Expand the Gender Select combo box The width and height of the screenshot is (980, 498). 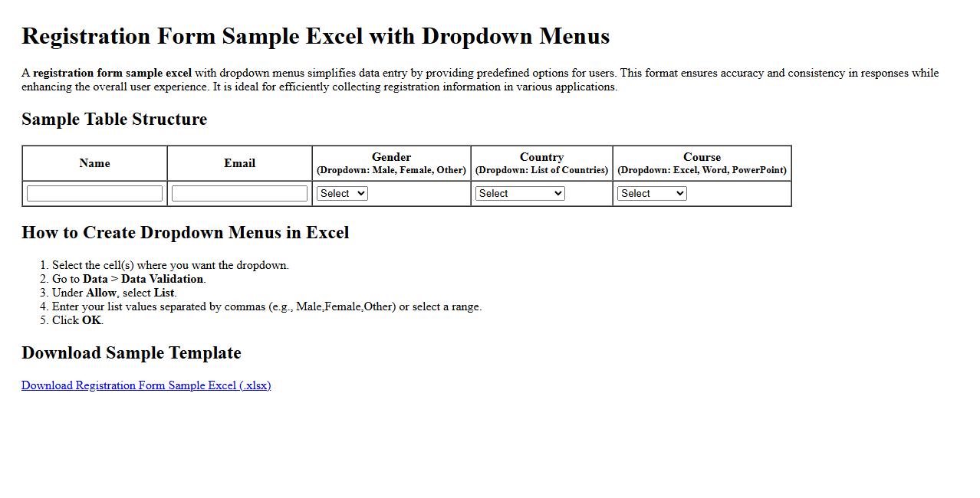coord(341,193)
